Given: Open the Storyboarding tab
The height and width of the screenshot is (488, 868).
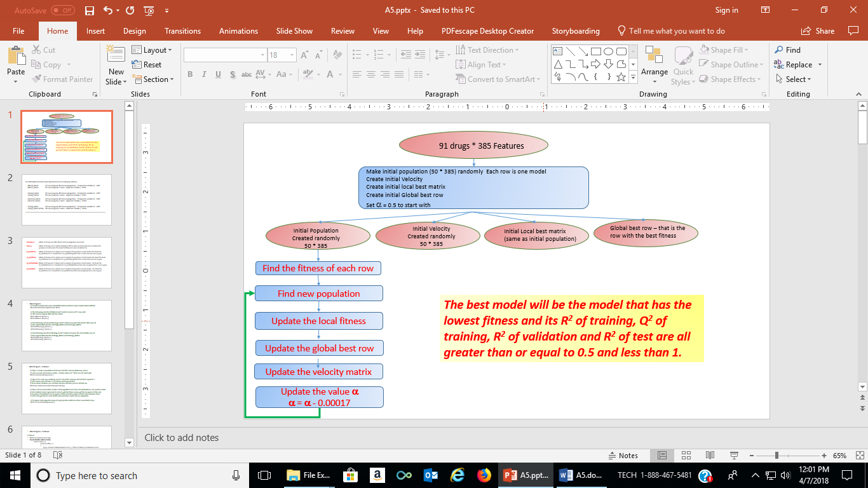Looking at the screenshot, I should [576, 31].
